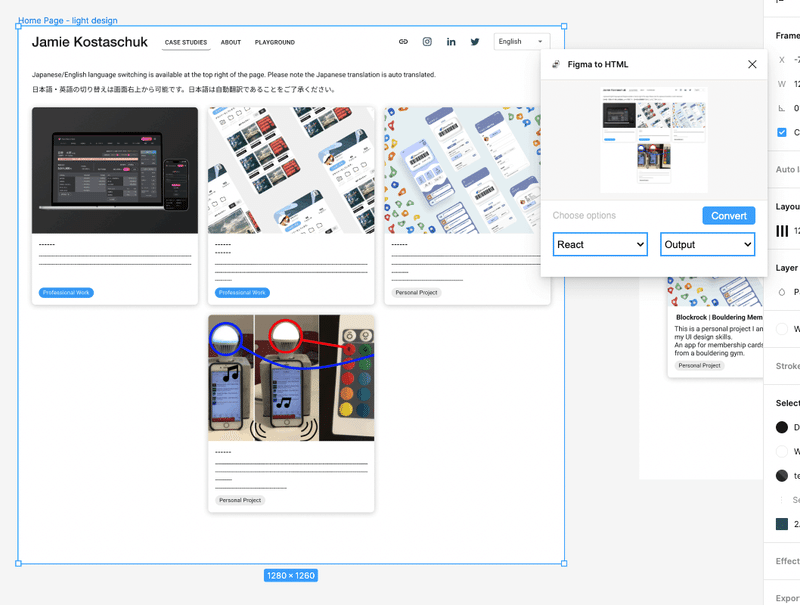Open the LinkedIn icon link
Screen dimensions: 800x605
[x=451, y=42]
